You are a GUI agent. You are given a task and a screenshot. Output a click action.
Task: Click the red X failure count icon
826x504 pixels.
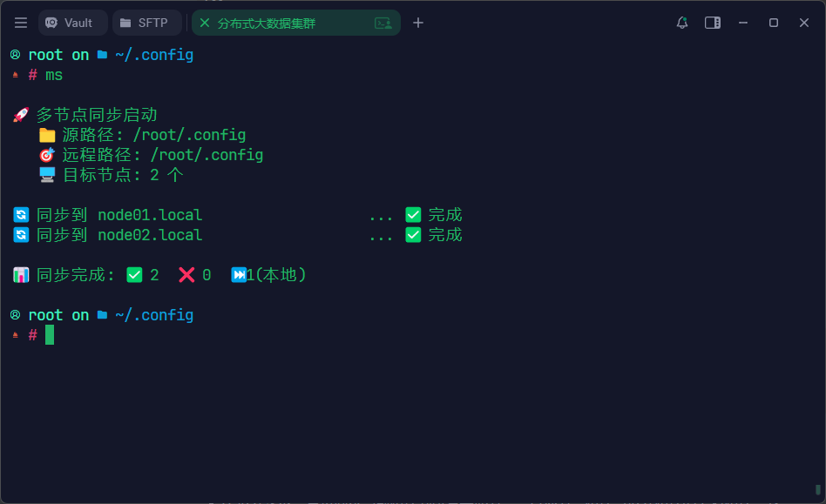coord(186,275)
